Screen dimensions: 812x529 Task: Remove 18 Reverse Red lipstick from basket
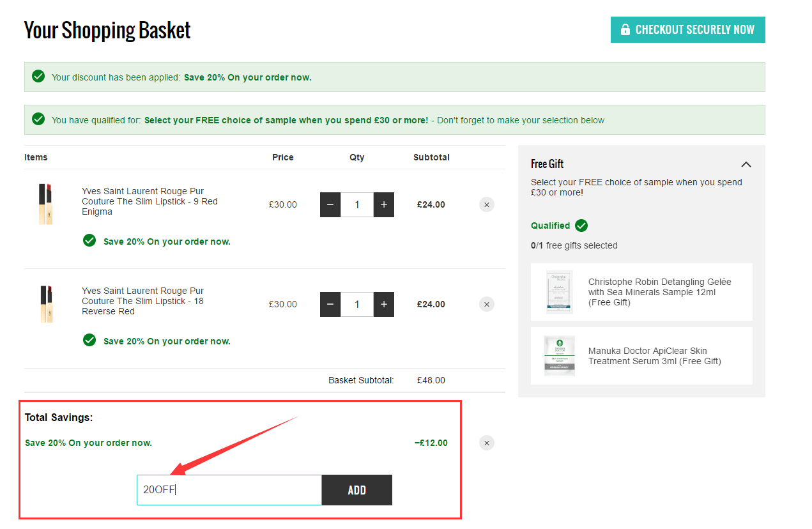(487, 305)
